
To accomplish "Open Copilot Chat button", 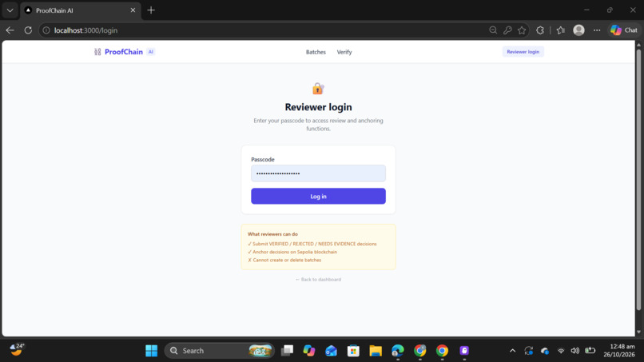I will tap(624, 30).
